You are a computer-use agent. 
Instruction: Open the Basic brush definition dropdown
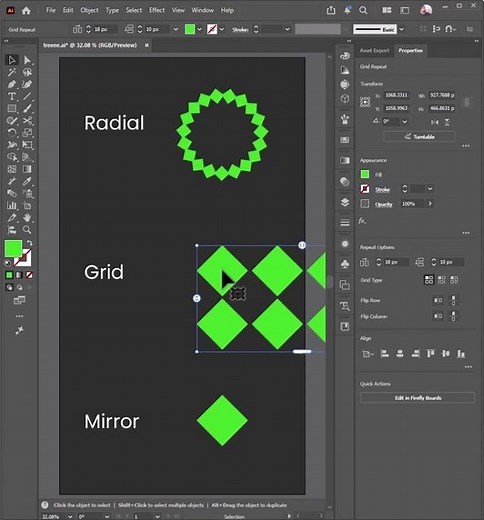click(x=401, y=29)
